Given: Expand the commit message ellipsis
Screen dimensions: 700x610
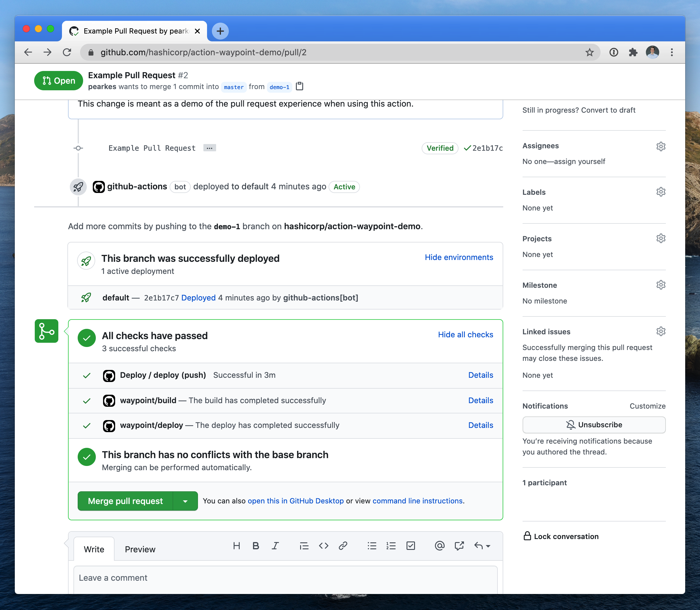Looking at the screenshot, I should pos(209,148).
